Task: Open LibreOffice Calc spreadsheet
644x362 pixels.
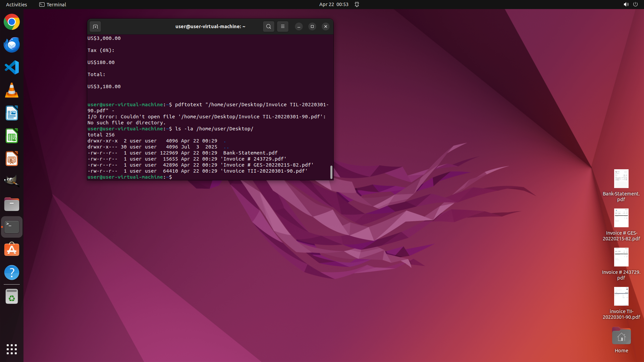Action: coord(12,136)
